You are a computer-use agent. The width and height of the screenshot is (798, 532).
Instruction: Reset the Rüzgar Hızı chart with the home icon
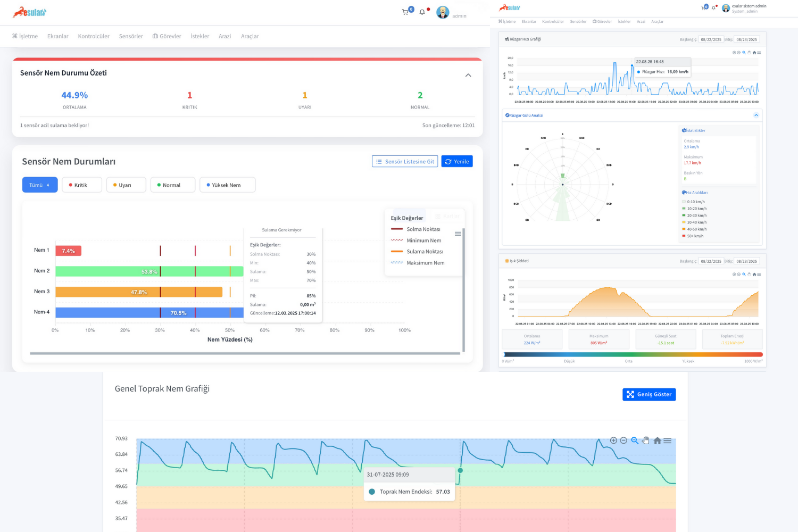754,53
